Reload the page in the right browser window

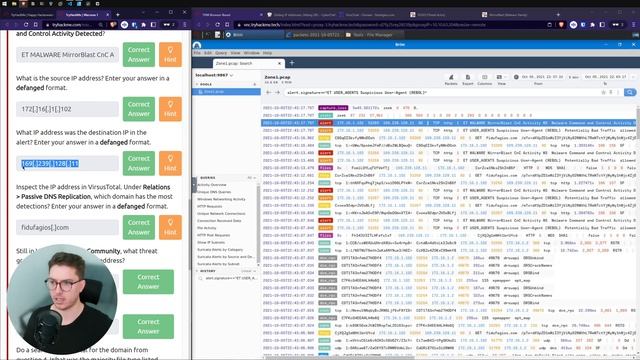[x=217, y=24]
